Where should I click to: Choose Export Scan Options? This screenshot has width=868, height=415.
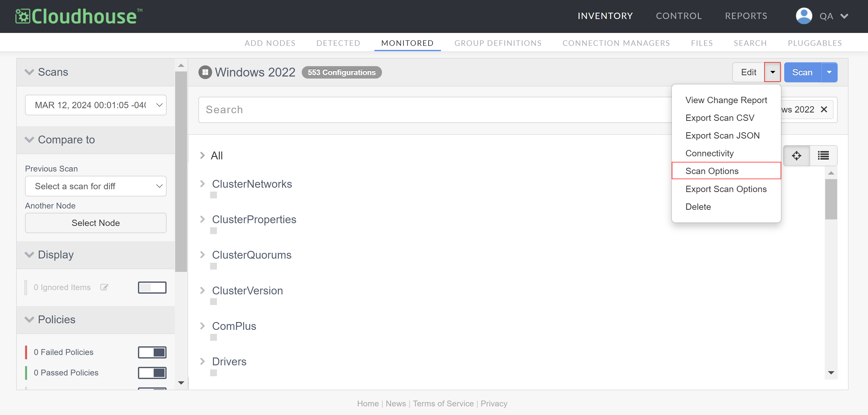pyautogui.click(x=726, y=189)
